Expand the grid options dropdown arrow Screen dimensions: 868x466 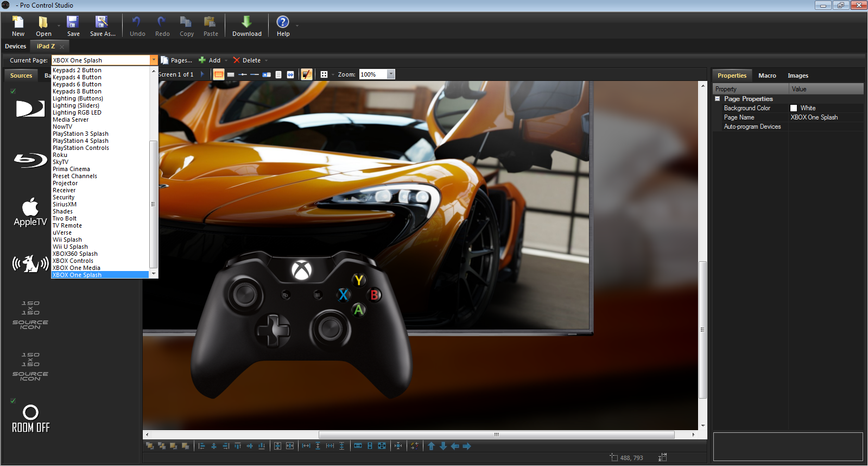pos(333,74)
